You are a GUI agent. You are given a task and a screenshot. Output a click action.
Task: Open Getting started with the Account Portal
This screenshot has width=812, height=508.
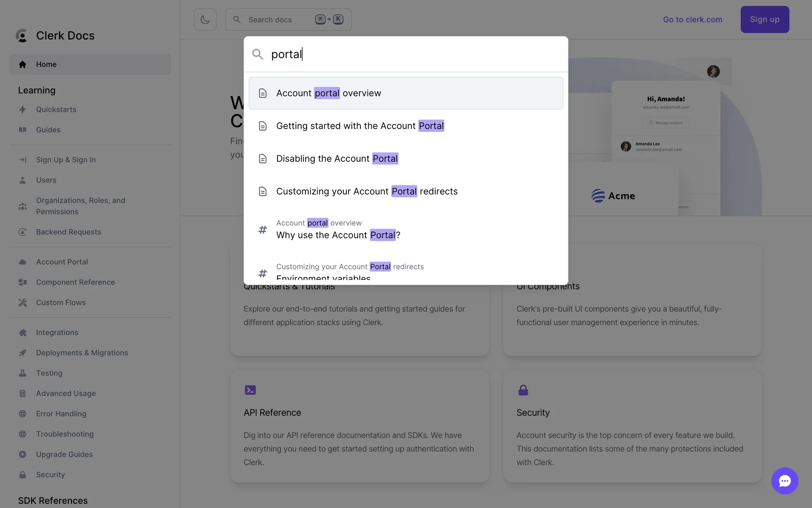(359, 126)
